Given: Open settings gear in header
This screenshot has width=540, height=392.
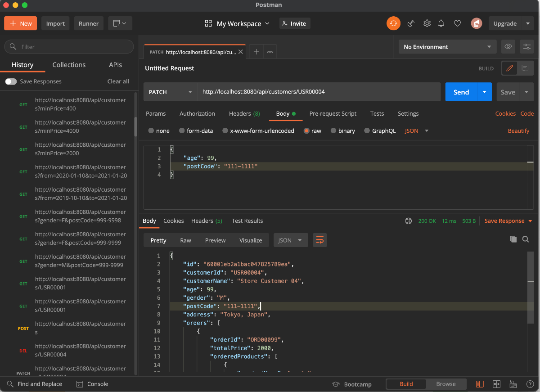Looking at the screenshot, I should click(x=427, y=23).
